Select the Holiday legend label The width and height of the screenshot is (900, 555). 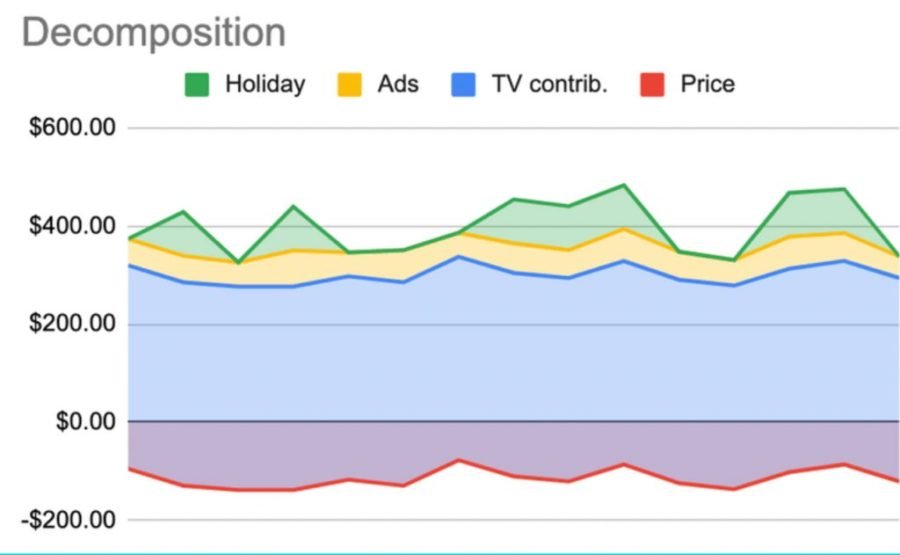click(265, 84)
